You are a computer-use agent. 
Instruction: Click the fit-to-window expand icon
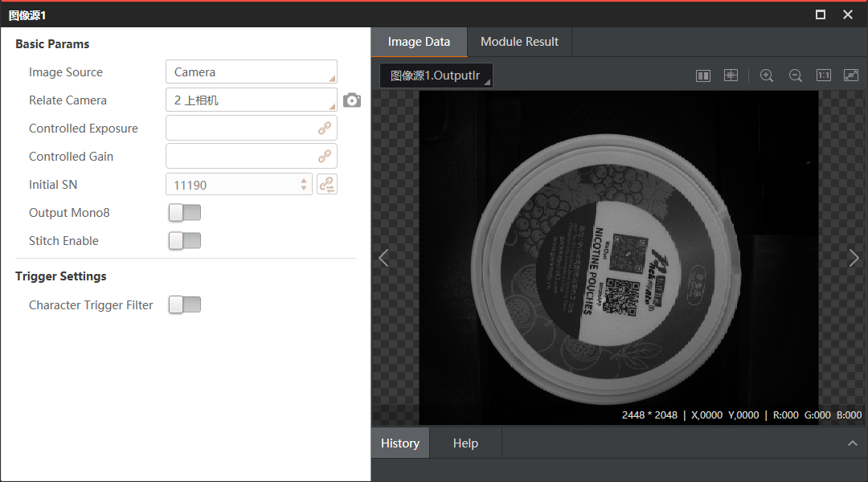click(x=851, y=76)
